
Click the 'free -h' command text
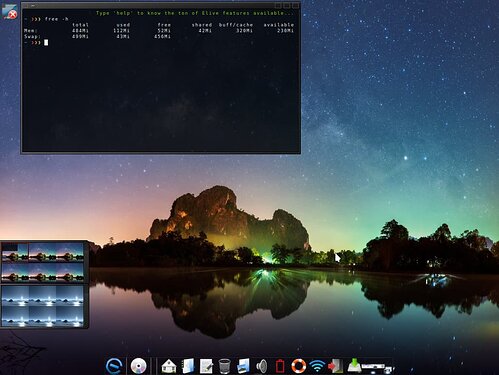click(56, 19)
